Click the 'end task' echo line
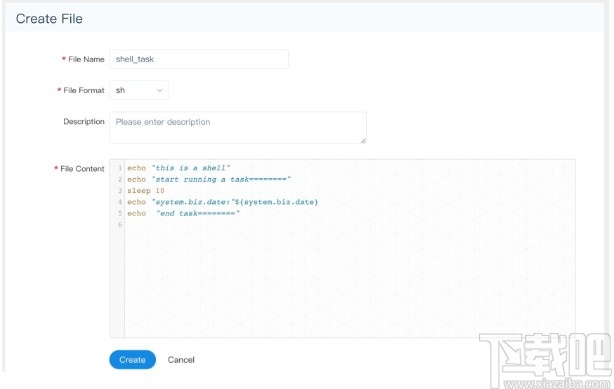Image resolution: width=614 pixels, height=389 pixels. tap(183, 213)
